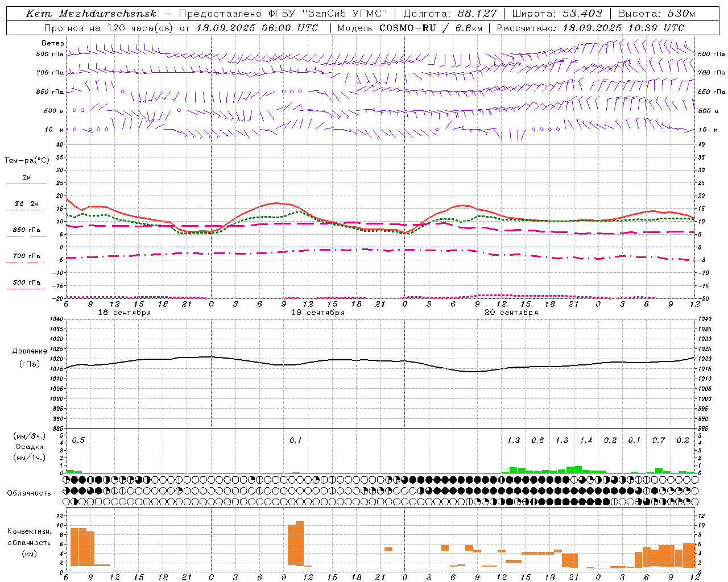
Task: Click the (мм/1ч.) precipitation unit label
Action: [x=29, y=458]
